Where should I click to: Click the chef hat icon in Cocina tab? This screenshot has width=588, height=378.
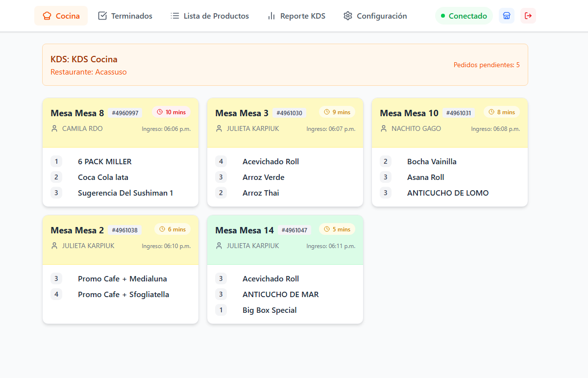click(47, 16)
